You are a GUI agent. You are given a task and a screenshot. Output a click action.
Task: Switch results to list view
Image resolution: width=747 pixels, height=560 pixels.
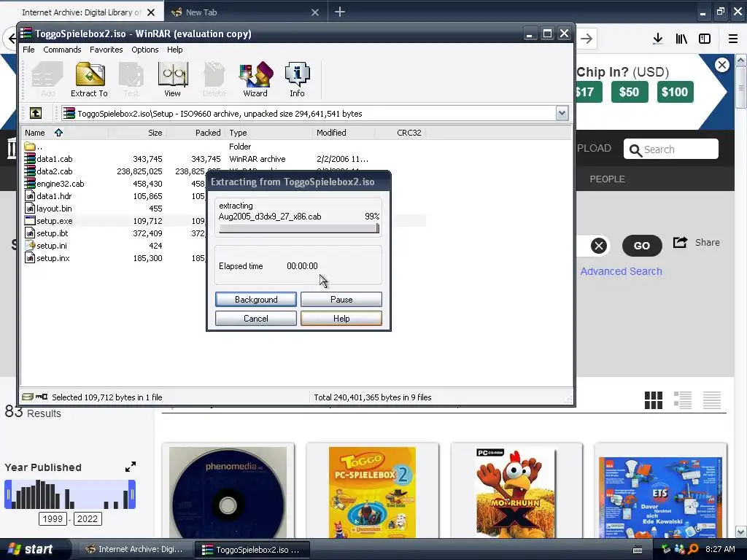coord(682,400)
